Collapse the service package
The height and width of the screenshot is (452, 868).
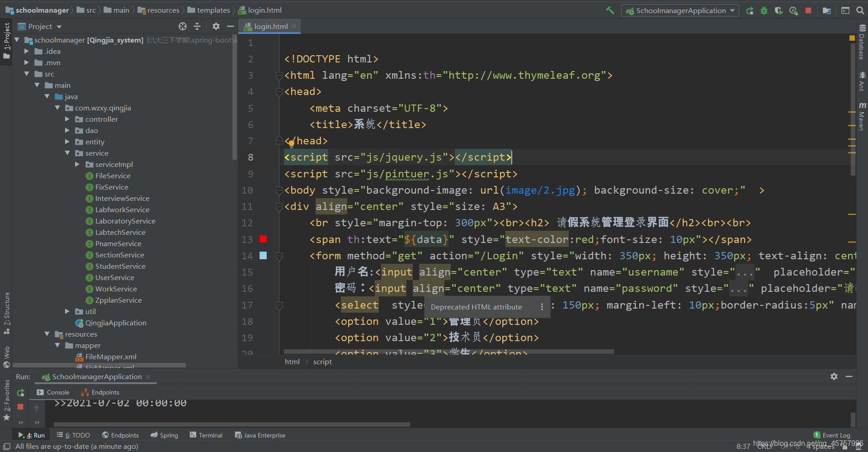(x=67, y=153)
